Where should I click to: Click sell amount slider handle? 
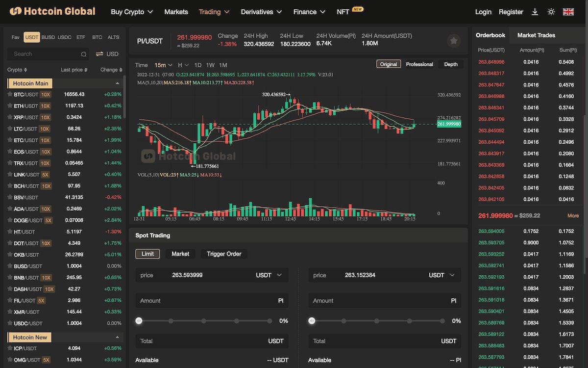tap(312, 321)
